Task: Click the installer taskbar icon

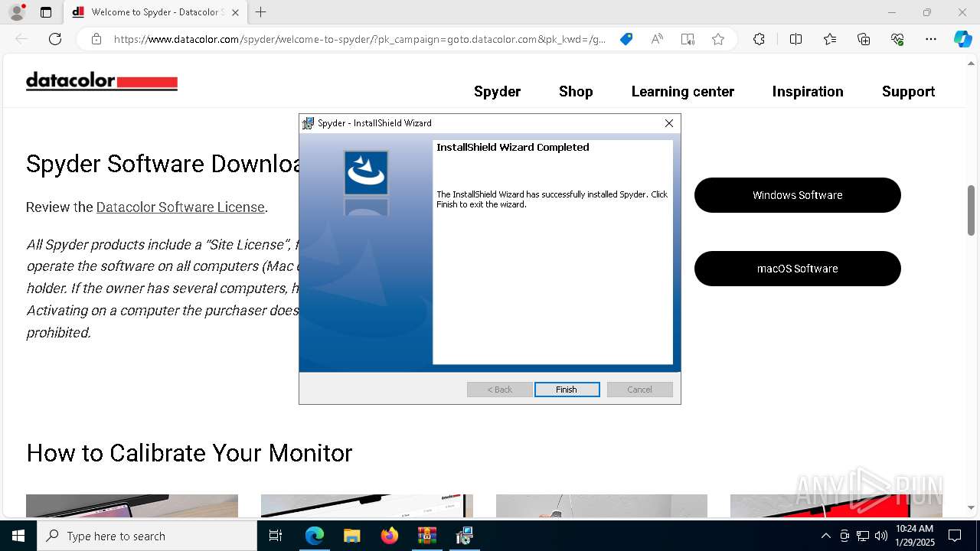Action: (464, 536)
